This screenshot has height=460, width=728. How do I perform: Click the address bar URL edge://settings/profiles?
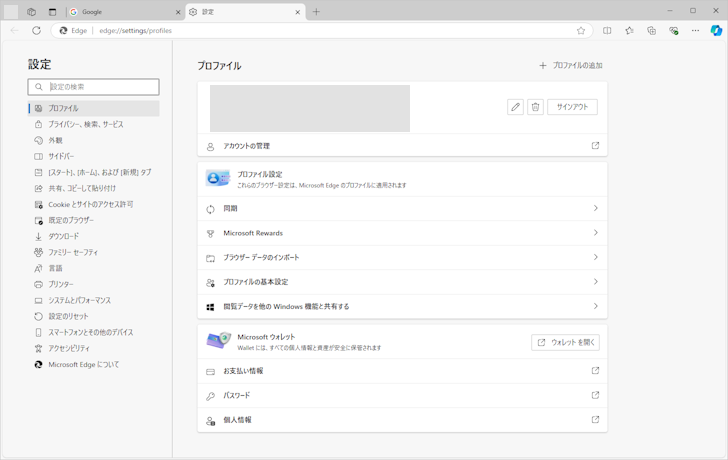point(136,31)
